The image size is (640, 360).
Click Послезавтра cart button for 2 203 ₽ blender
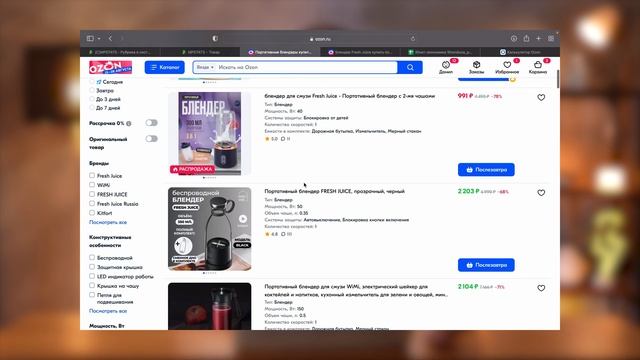[x=486, y=265]
